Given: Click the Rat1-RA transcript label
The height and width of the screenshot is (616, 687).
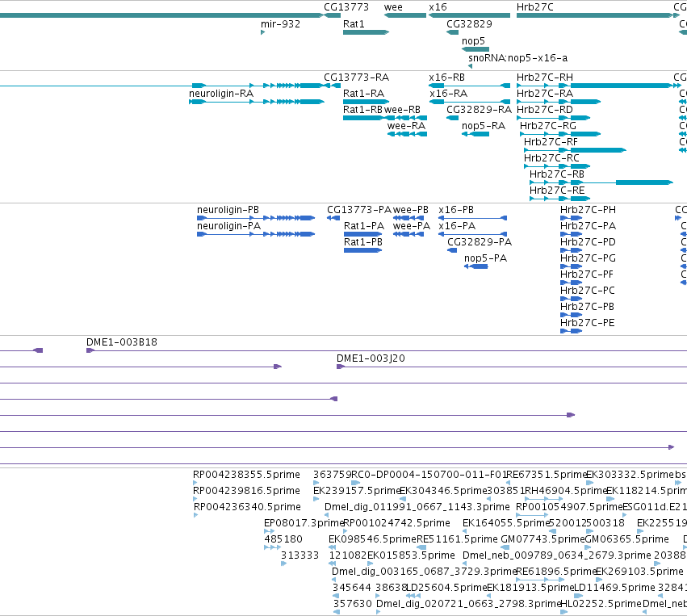Looking at the screenshot, I should pyautogui.click(x=363, y=94).
